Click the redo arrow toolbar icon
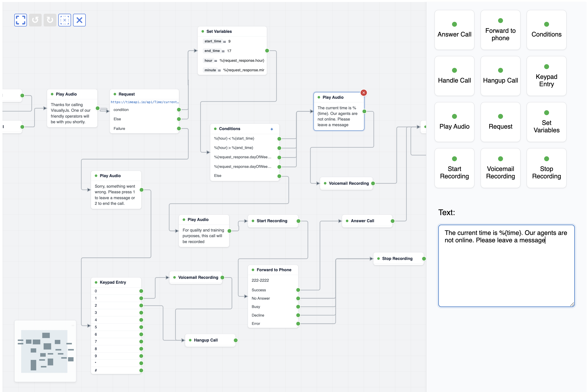The image size is (588, 392). tap(50, 20)
